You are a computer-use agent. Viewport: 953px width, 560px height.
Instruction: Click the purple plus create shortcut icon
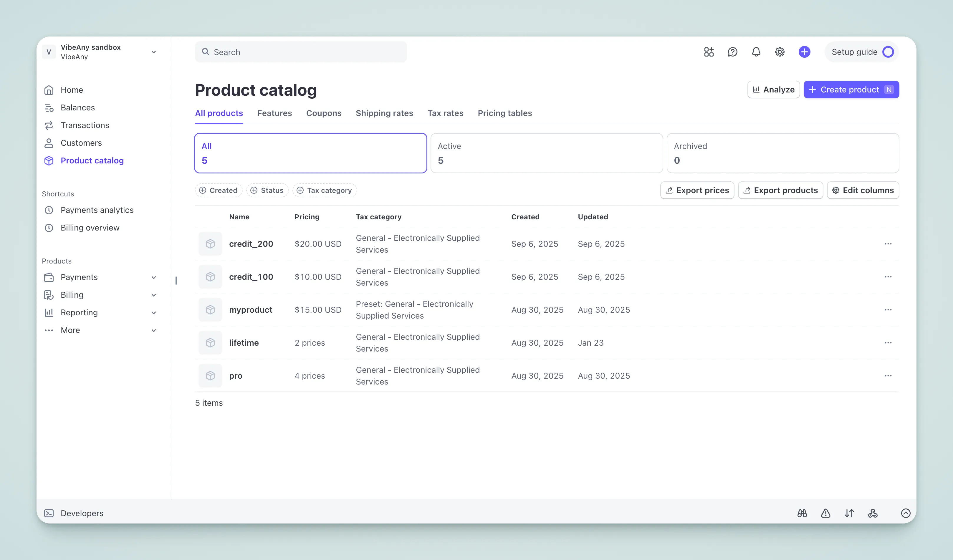click(804, 52)
